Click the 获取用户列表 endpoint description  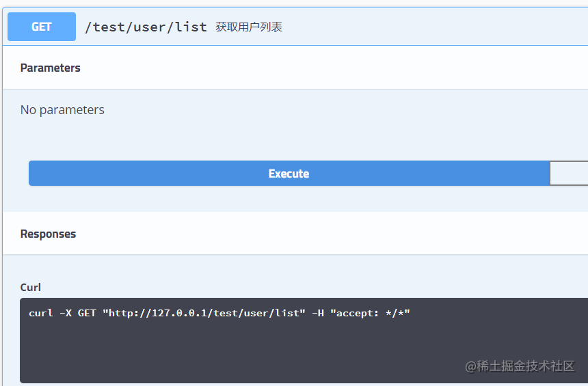pos(249,27)
